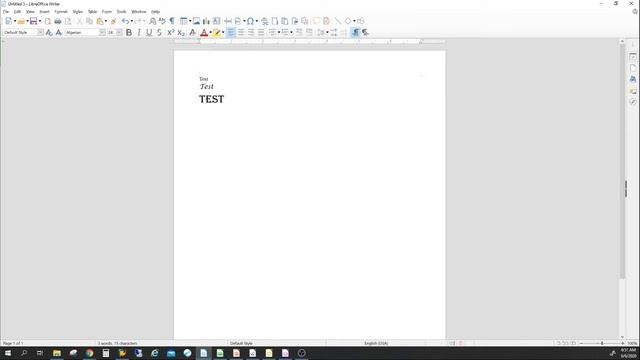Screen dimensions: 640x360
Task: Expand the Font Name dropdown arrow
Action: 102,32
